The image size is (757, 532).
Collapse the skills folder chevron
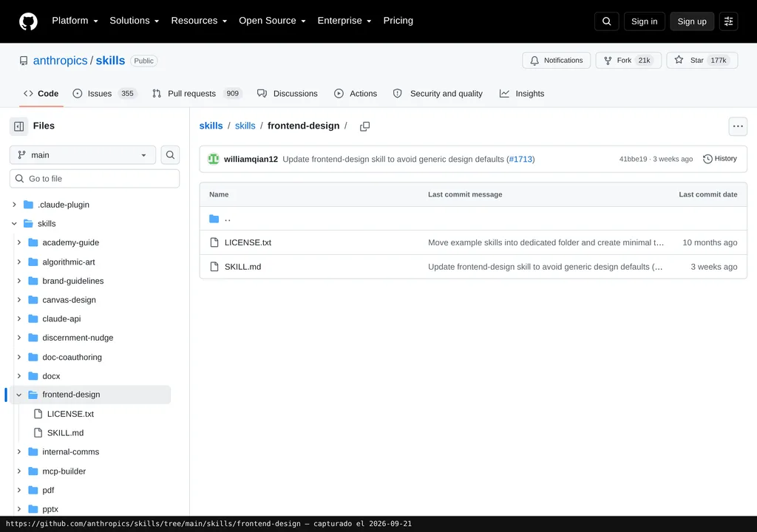(x=15, y=224)
